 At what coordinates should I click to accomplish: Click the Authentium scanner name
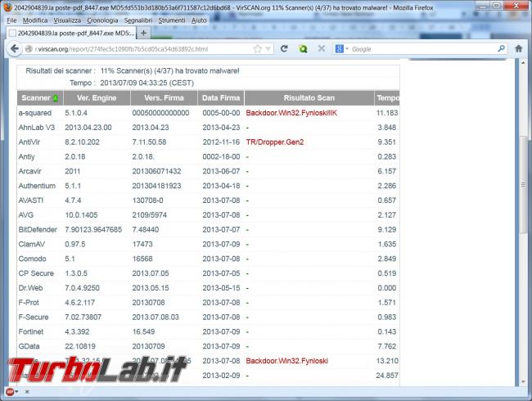(37, 186)
